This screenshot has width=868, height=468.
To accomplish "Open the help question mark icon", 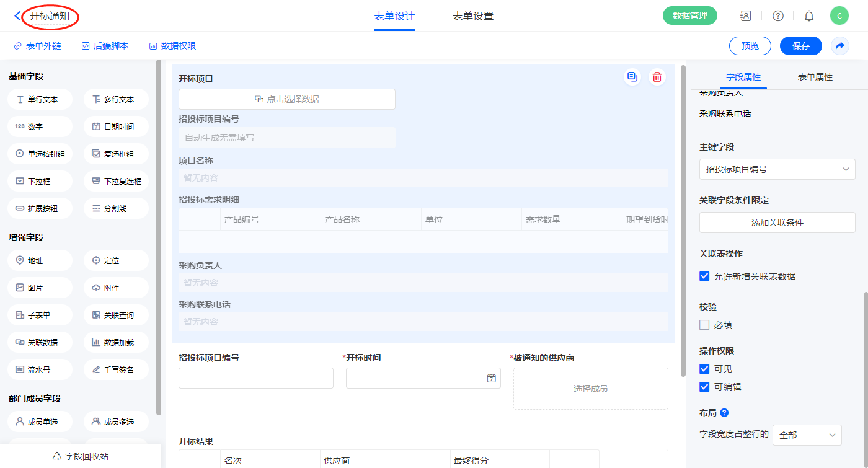I will pos(777,16).
